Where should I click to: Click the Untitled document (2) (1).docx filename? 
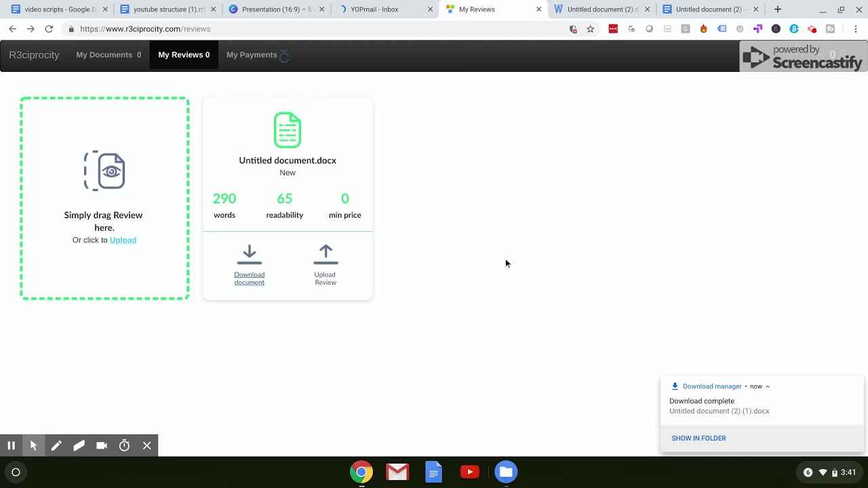click(x=719, y=411)
